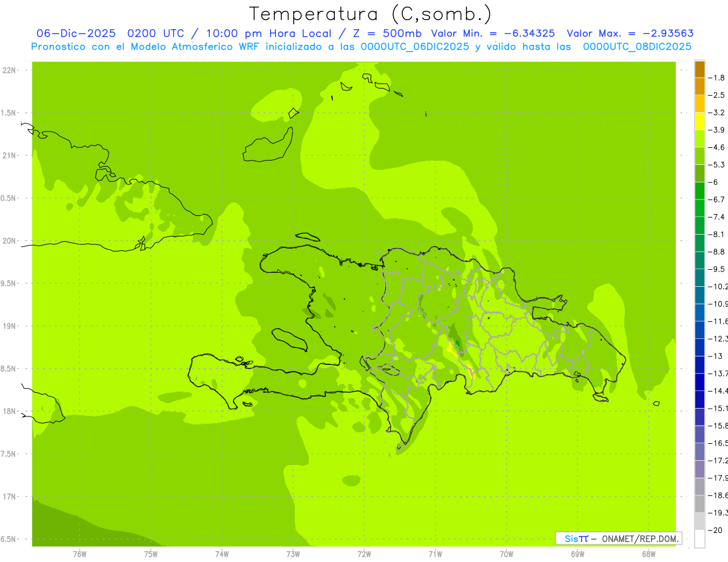Screen dimensions: 728x562
Task: Pick the olive-green swatch between -5.3 and -6
Action: 699,173
